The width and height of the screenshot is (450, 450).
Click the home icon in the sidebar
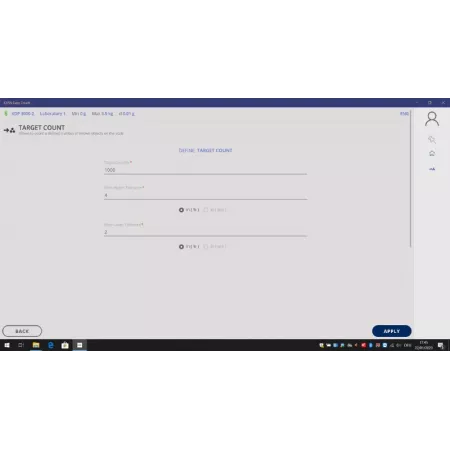coord(432,153)
